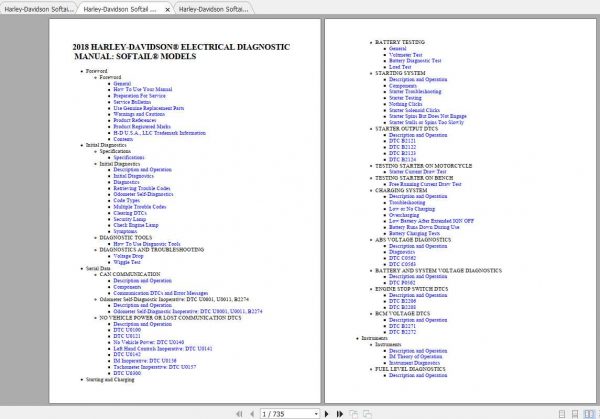Open 'Use Genuine Replacement Parts' link
Image resolution: width=600 pixels, height=419 pixels.
(x=148, y=108)
